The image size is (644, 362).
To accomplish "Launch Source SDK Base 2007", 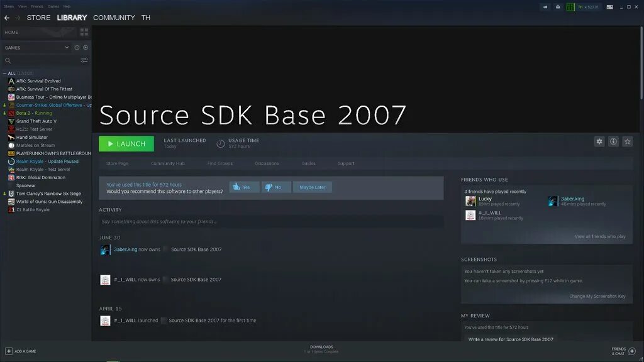I will 126,144.
